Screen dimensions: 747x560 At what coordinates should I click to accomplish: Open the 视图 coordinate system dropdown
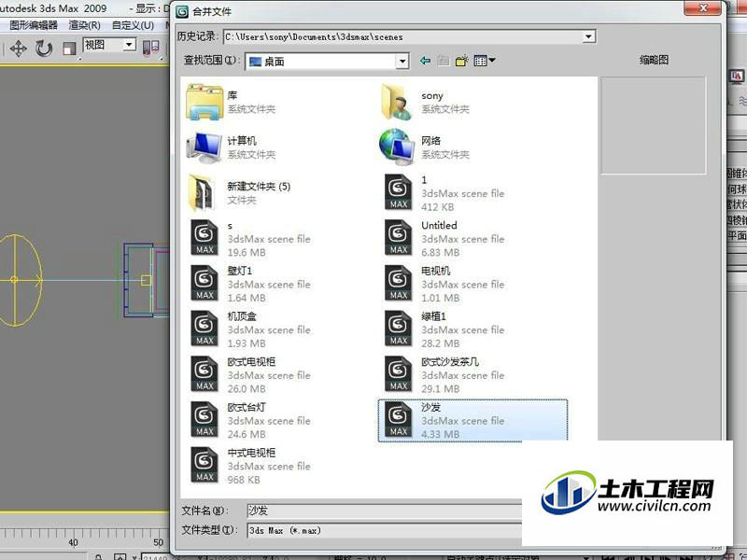(129, 45)
